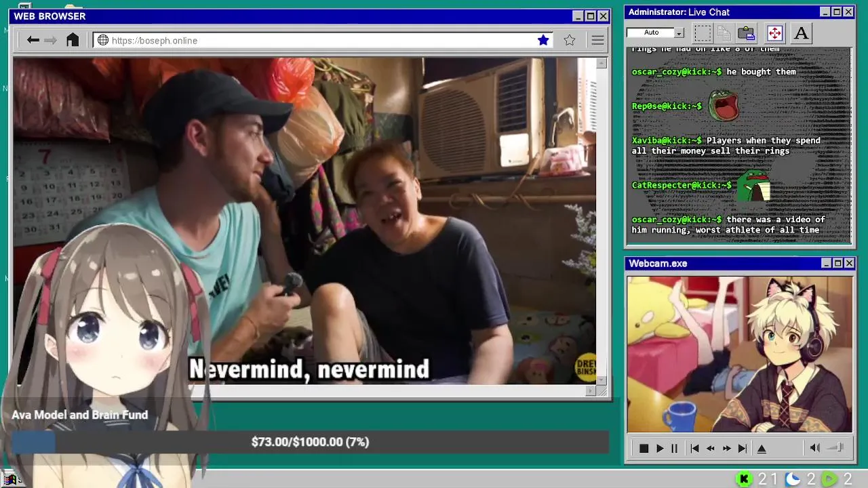This screenshot has width=868, height=488.
Task: Toggle the red four-arrow move tool
Action: click(x=774, y=33)
